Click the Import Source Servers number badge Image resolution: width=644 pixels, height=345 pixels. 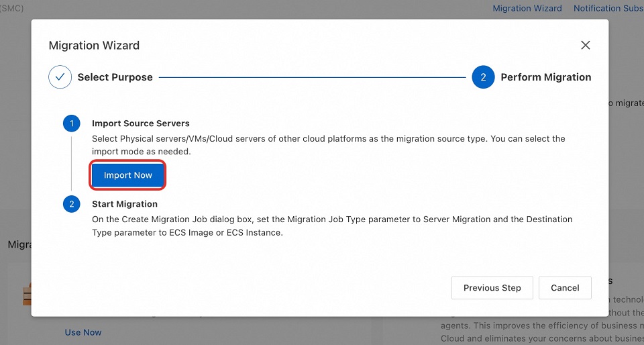click(71, 124)
